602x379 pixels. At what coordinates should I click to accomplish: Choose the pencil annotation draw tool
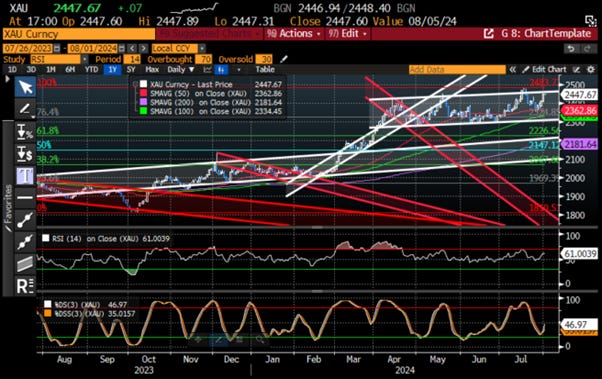(25, 109)
